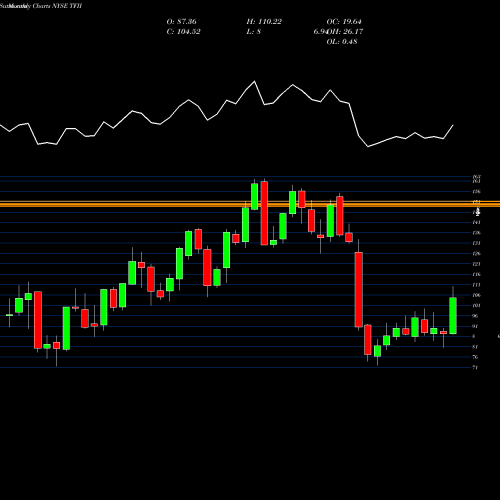Select the open value 'O: 87.36'
Screen dimensions: 500x500
[x=181, y=22]
